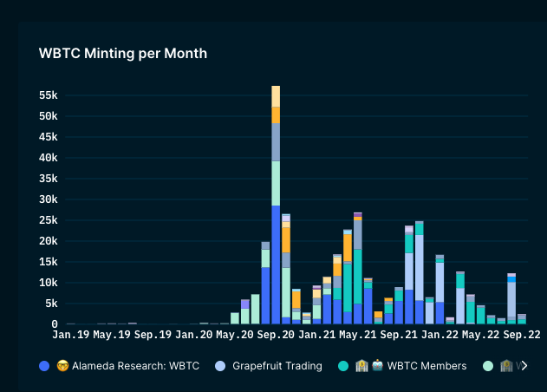Select the tallest bar at Sep.20

pos(276,205)
